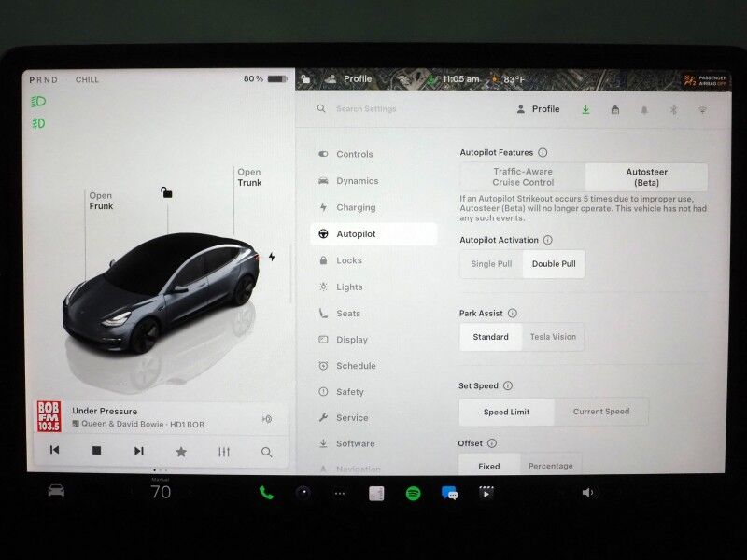Open the media equalizer sliders control

(223, 451)
